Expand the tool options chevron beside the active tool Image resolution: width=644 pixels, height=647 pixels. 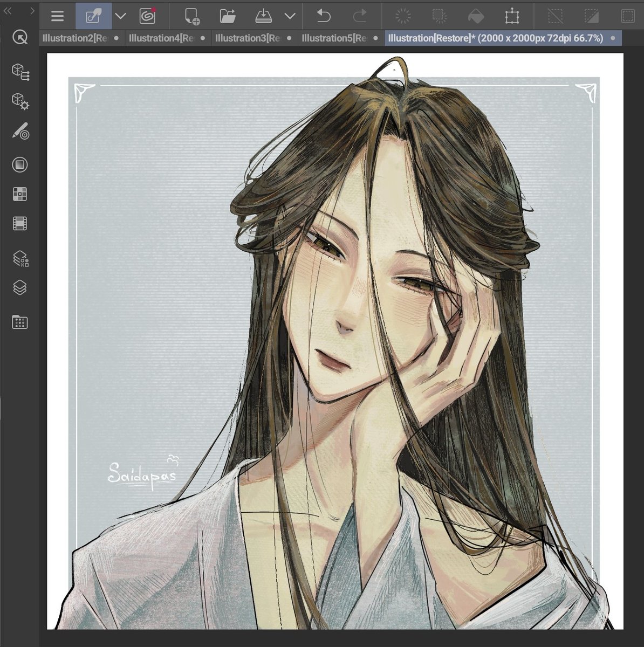(120, 16)
